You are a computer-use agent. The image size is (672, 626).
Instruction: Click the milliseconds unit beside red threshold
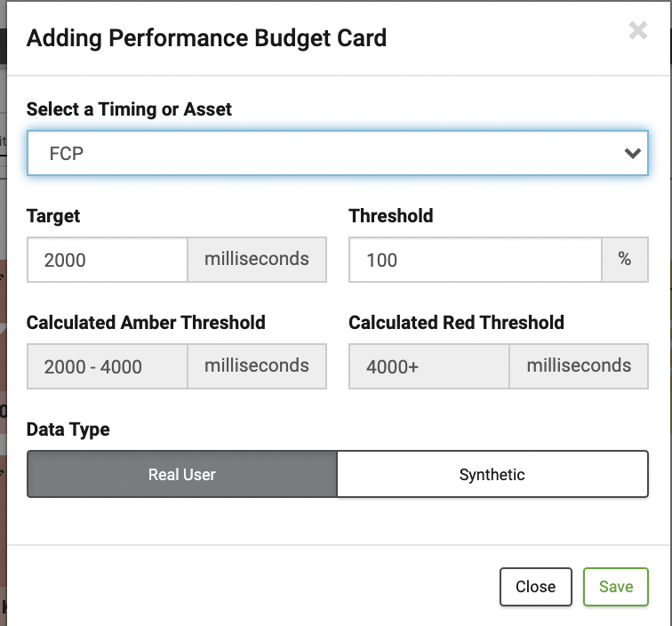click(x=579, y=366)
